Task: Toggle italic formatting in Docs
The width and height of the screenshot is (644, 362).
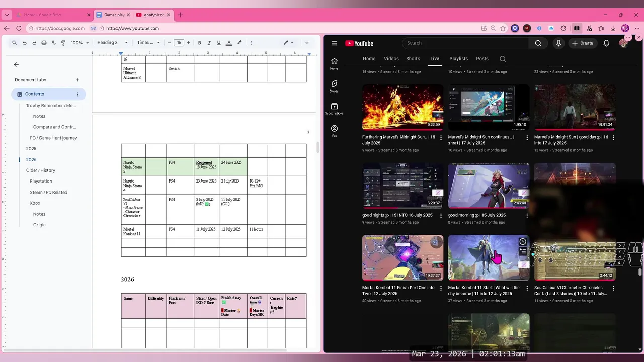Action: [209, 43]
